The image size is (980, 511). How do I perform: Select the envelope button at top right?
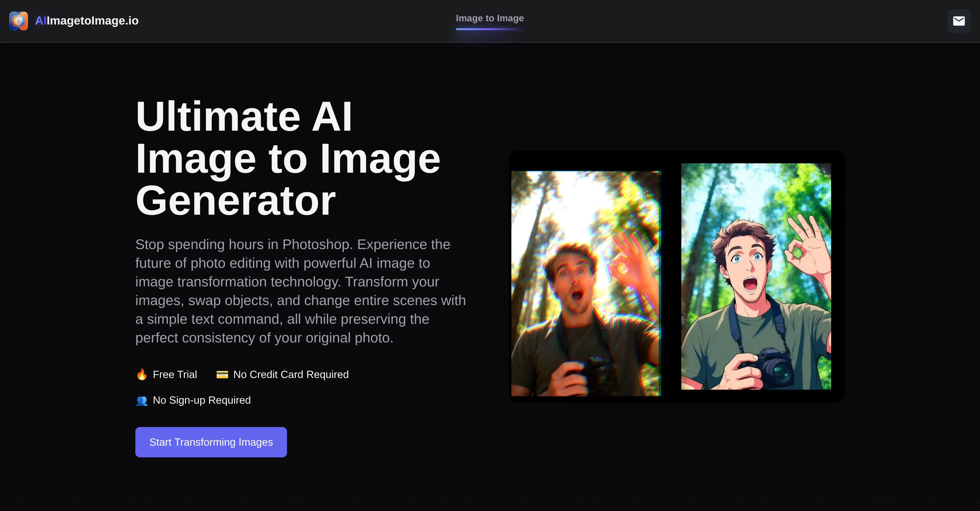pyautogui.click(x=959, y=21)
